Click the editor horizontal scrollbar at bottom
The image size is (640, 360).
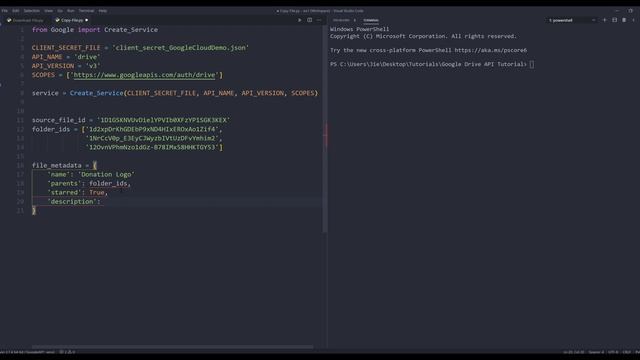[x=173, y=347]
